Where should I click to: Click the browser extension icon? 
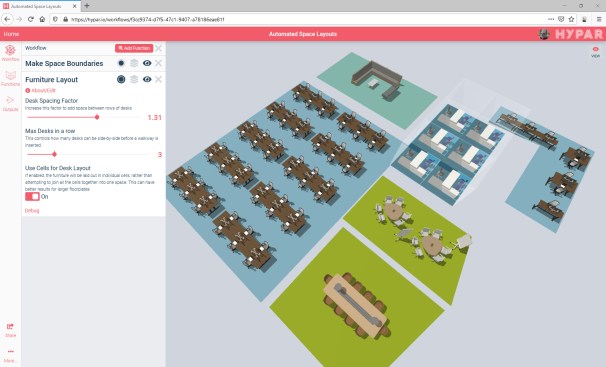[585, 19]
